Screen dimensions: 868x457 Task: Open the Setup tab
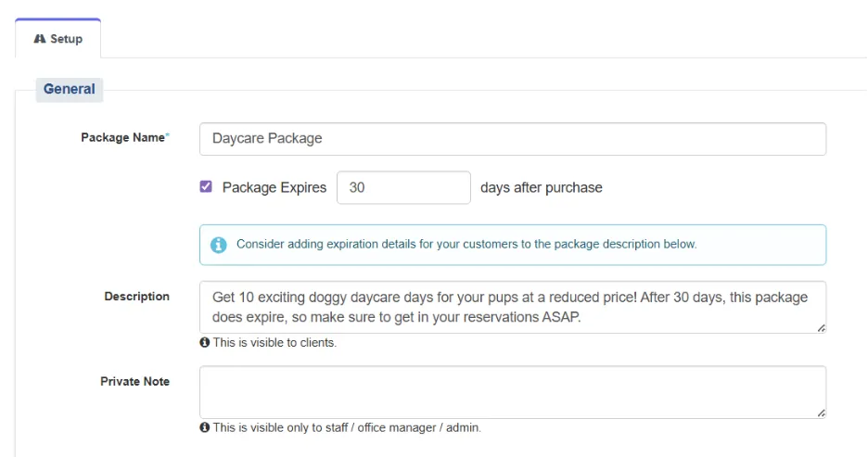pyautogui.click(x=58, y=39)
